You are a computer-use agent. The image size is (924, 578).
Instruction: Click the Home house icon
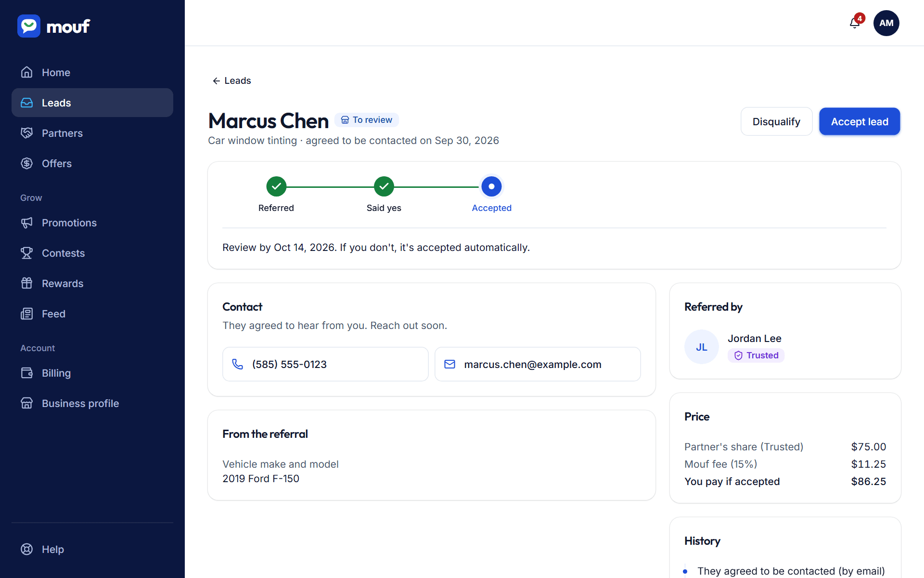click(27, 72)
